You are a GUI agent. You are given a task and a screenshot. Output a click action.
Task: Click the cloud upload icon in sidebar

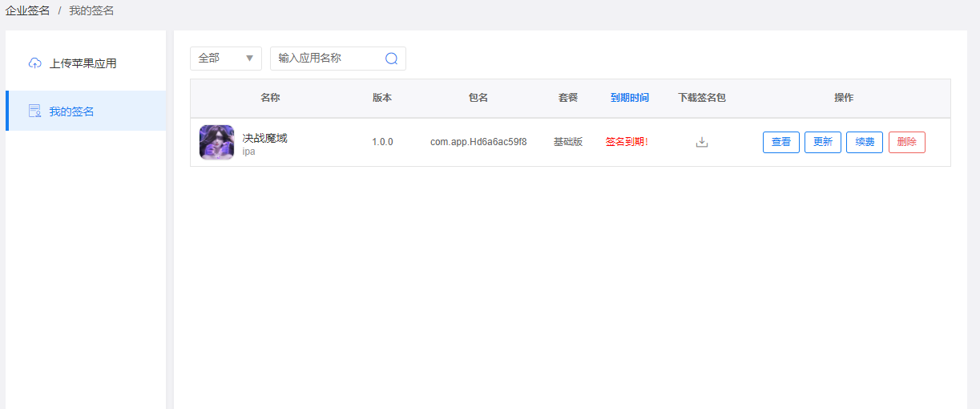tap(34, 63)
